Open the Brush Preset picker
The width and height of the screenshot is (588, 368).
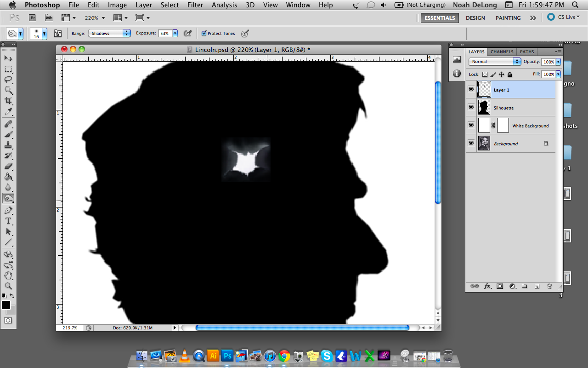(39, 34)
